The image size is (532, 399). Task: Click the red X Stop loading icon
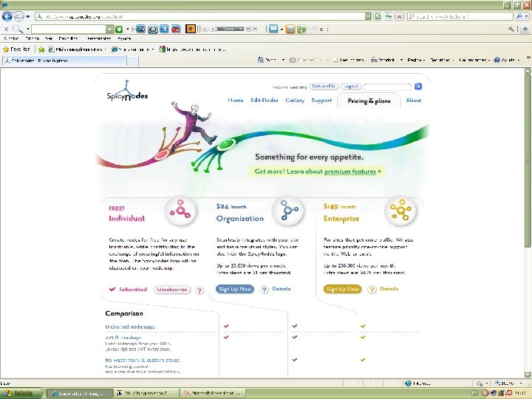pos(399,16)
